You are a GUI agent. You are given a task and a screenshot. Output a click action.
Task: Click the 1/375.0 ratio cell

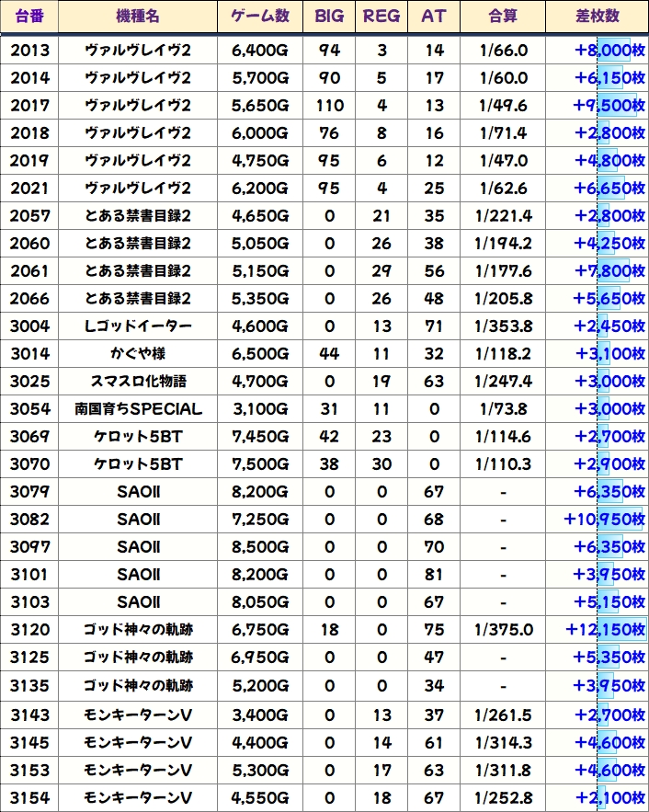pos(503,630)
